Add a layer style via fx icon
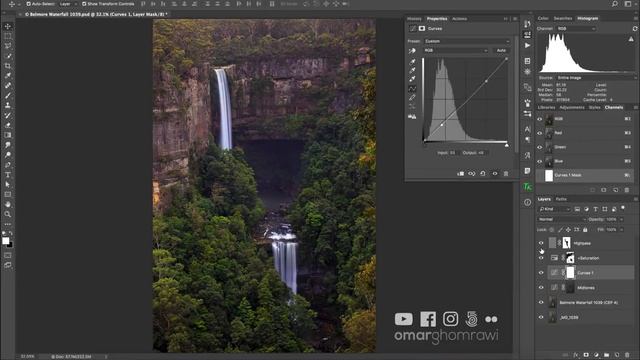Image resolution: width=640 pixels, height=360 pixels. coord(576,355)
